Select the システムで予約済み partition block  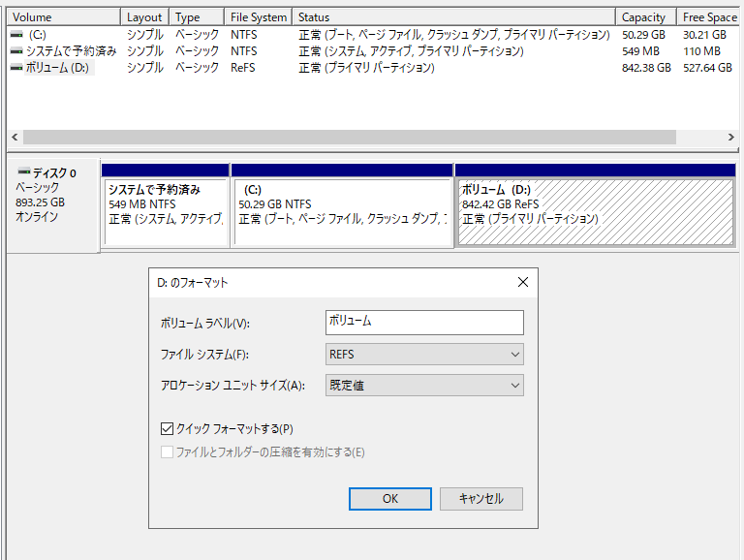(165, 205)
